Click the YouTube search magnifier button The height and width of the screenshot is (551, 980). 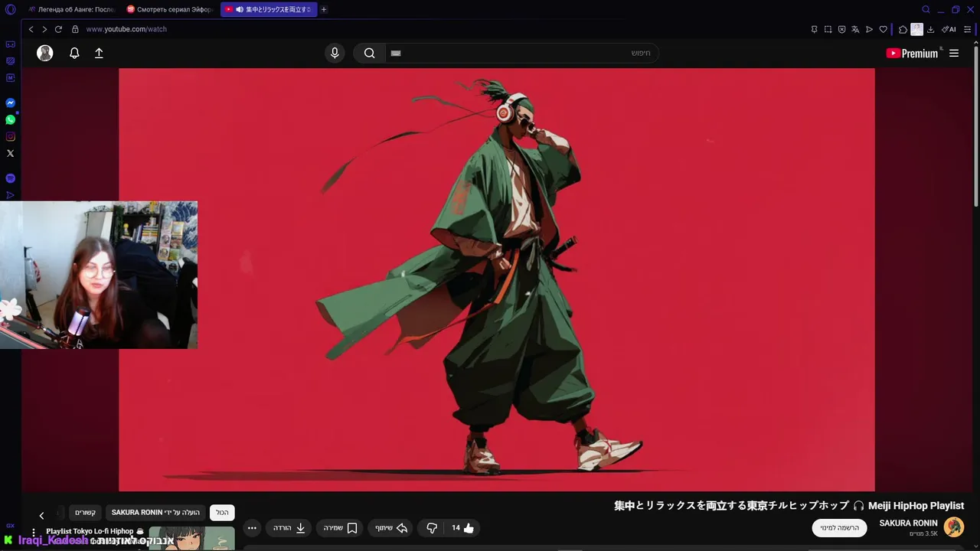coord(369,53)
